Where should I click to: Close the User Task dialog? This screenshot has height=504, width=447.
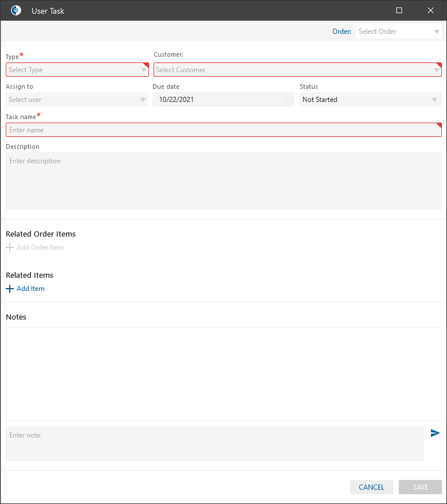point(430,10)
